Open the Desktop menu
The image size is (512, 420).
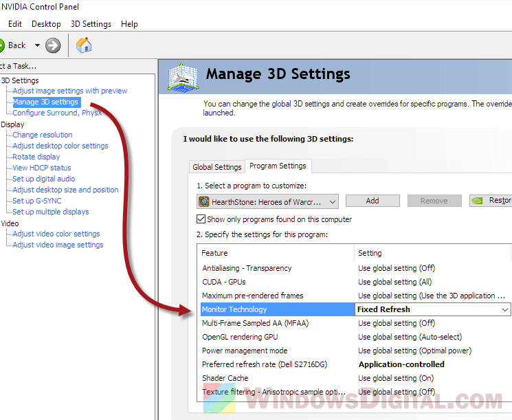click(x=46, y=24)
